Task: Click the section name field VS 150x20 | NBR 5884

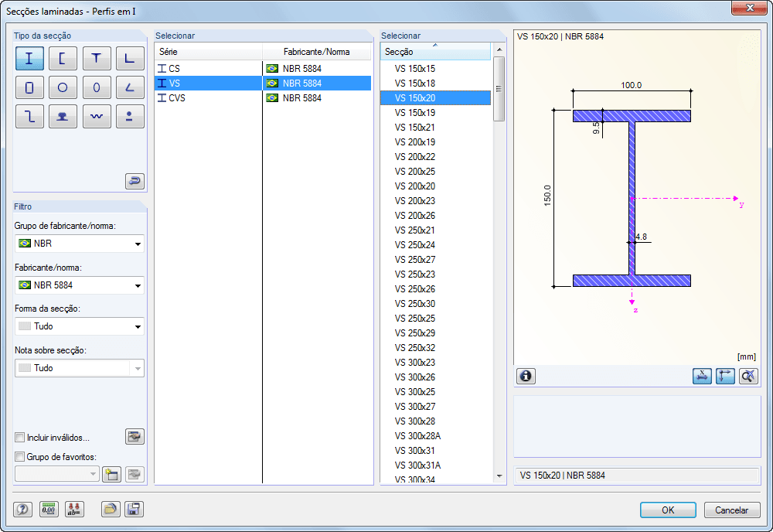Action: 637,476
